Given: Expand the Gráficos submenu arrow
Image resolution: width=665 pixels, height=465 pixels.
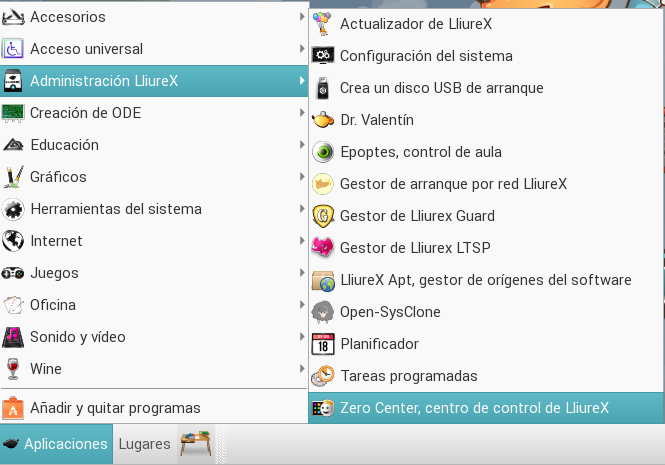Looking at the screenshot, I should point(302,176).
